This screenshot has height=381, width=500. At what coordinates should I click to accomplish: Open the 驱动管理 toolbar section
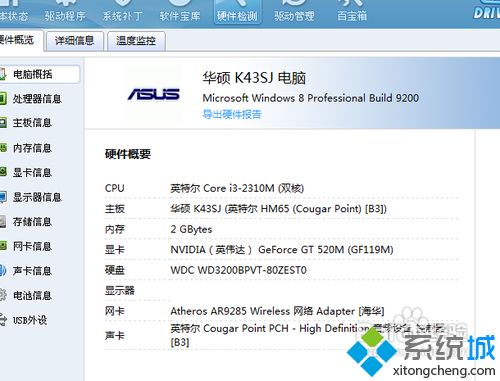(294, 12)
